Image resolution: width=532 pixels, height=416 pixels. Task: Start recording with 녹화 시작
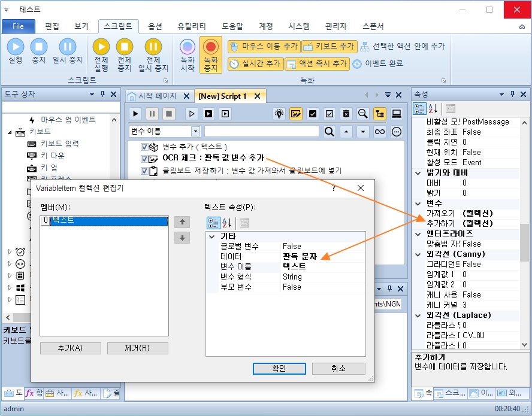click(188, 54)
